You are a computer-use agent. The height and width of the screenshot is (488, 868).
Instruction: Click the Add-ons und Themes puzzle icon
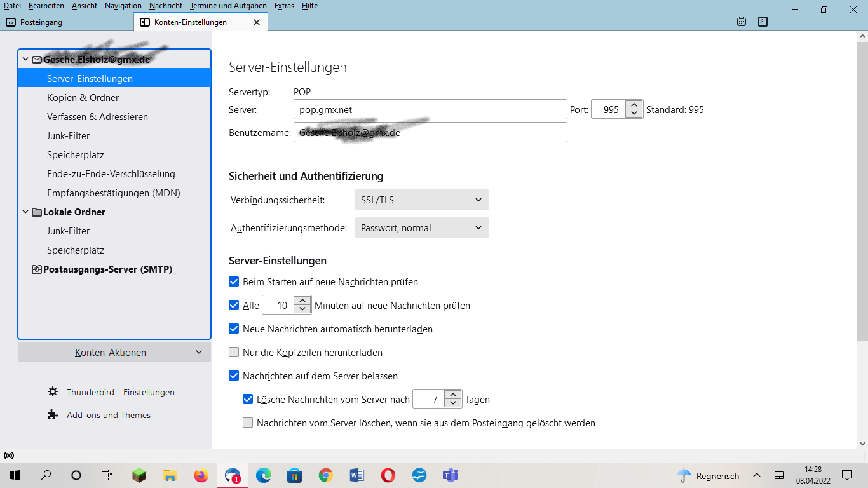[x=53, y=415]
